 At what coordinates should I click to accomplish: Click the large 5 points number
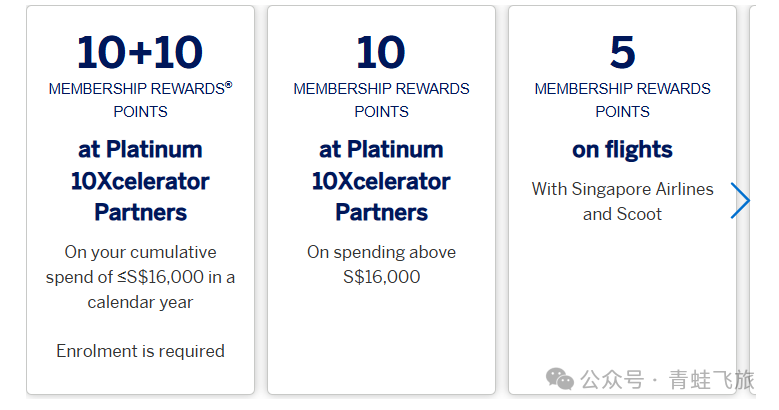click(623, 52)
